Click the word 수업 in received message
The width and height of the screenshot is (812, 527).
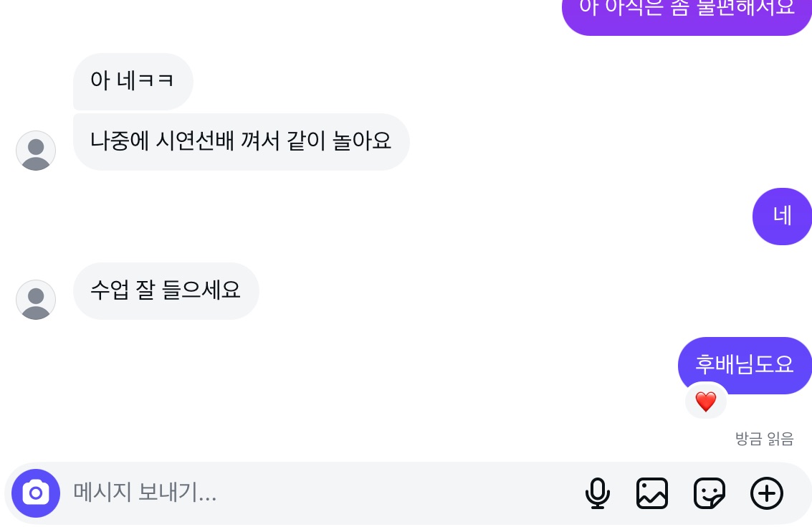(x=109, y=290)
